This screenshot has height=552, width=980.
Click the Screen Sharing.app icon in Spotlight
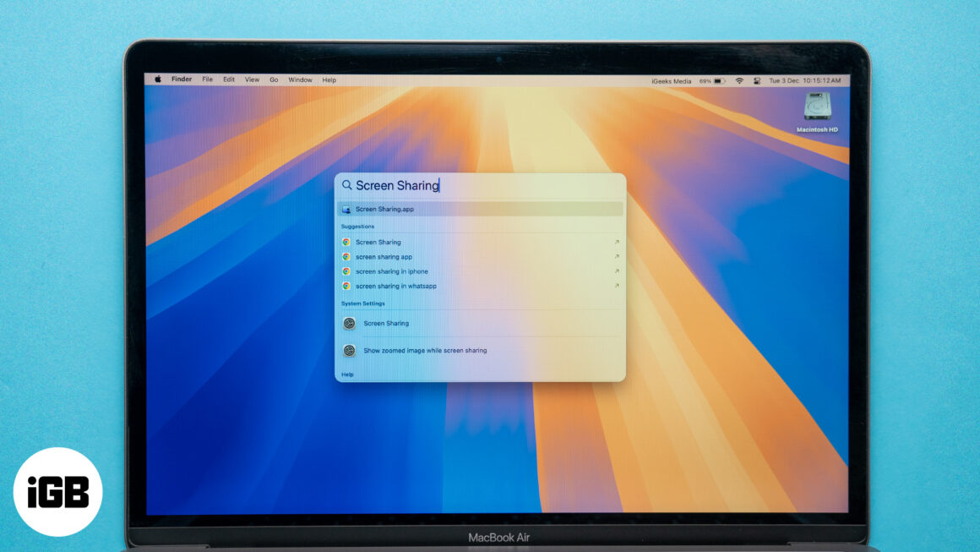347,210
